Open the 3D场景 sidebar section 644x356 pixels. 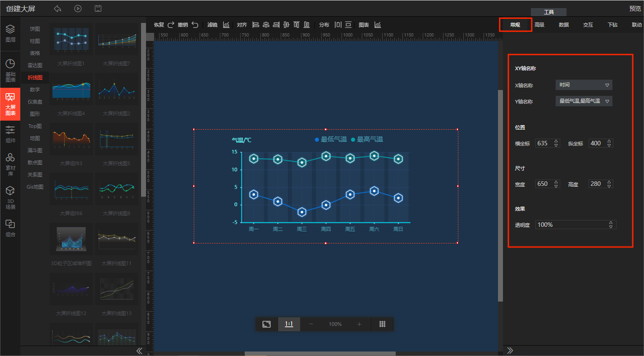(x=10, y=198)
